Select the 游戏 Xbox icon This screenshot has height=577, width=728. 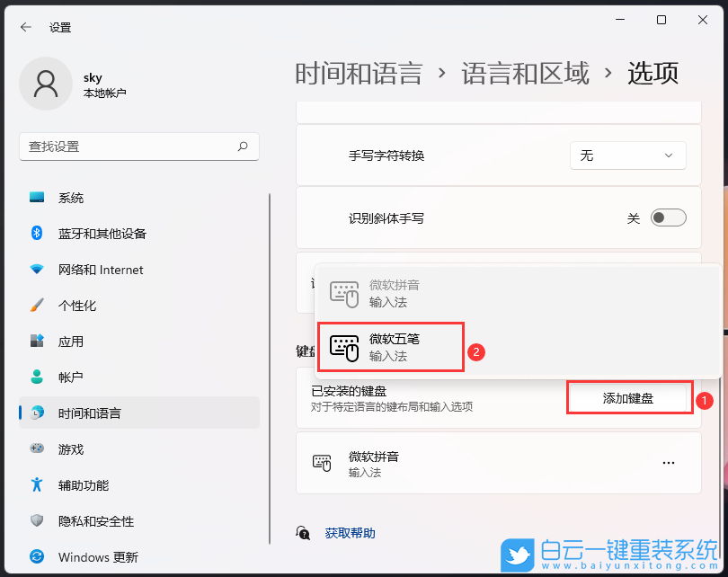click(x=36, y=448)
